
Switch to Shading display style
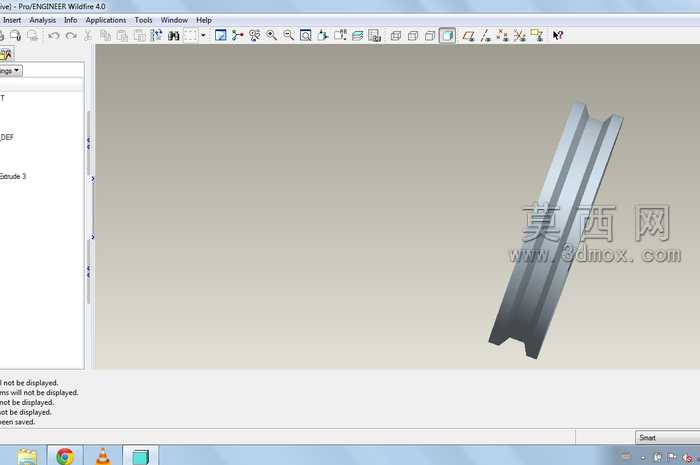pyautogui.click(x=447, y=36)
